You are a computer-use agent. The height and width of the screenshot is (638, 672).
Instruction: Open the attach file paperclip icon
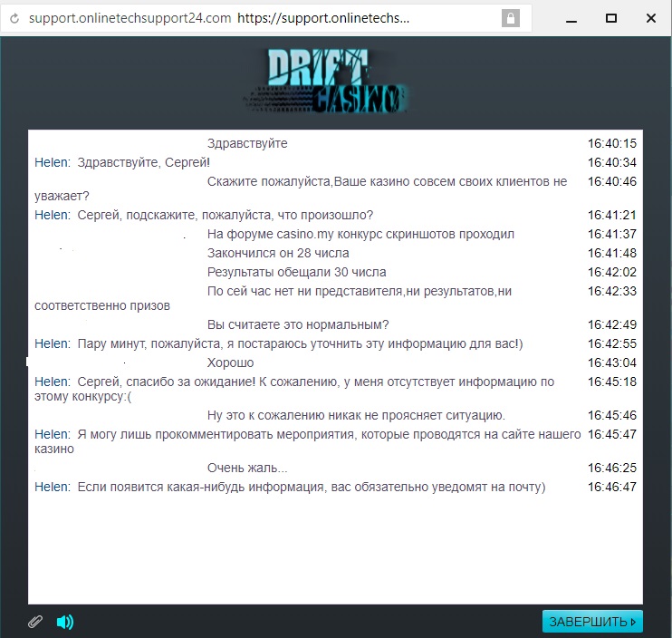(35, 622)
